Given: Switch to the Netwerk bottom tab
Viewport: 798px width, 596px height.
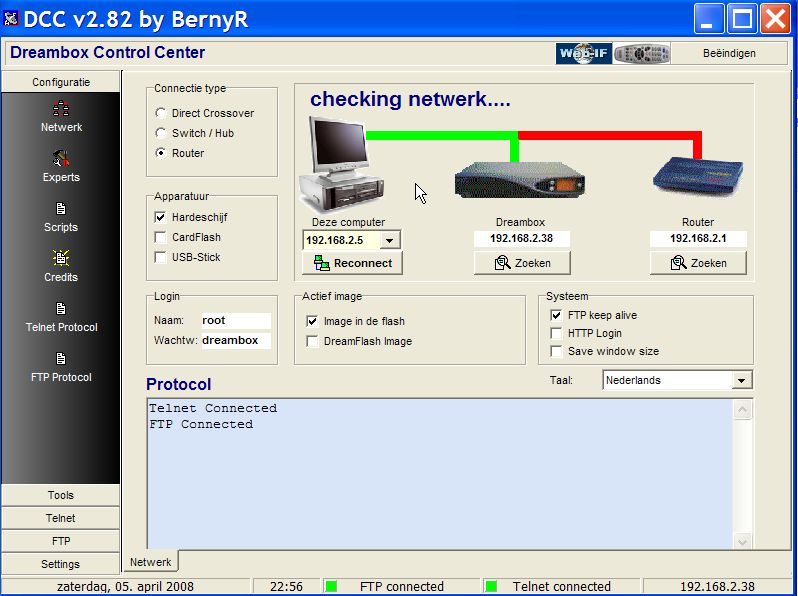Looking at the screenshot, I should [151, 562].
